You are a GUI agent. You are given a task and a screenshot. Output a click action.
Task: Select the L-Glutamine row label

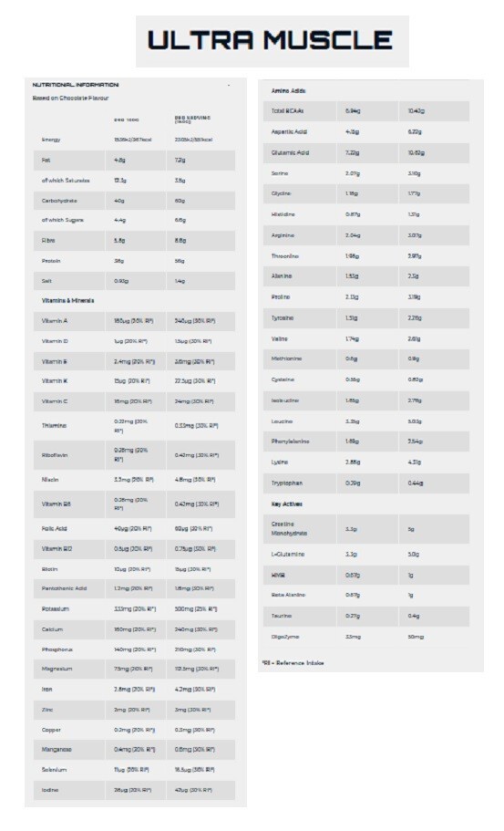coord(288,554)
